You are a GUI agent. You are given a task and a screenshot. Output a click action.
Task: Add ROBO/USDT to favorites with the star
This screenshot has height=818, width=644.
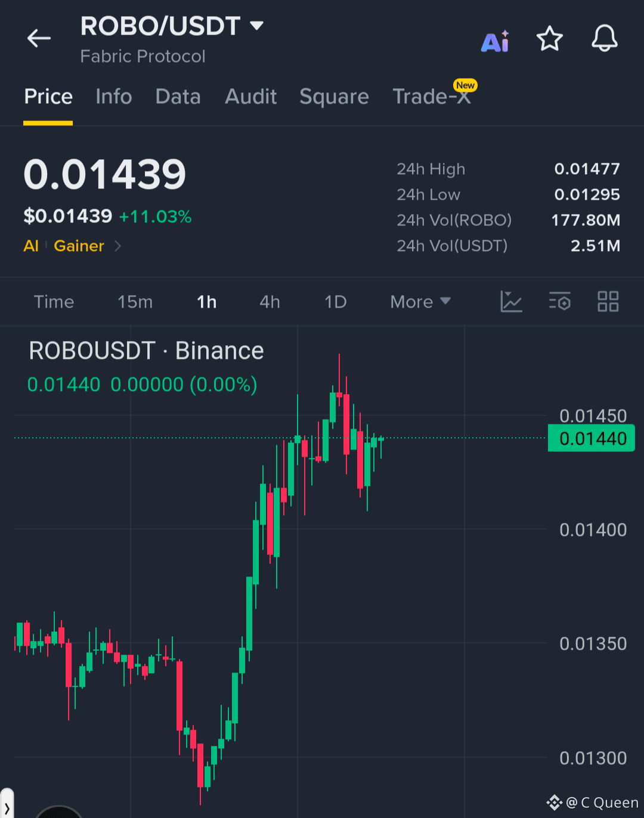[549, 39]
